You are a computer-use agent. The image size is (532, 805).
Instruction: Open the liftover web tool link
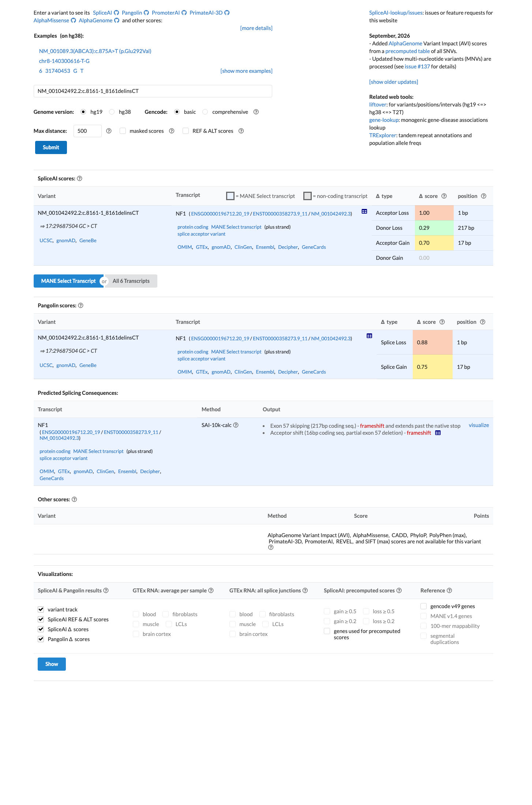point(378,105)
